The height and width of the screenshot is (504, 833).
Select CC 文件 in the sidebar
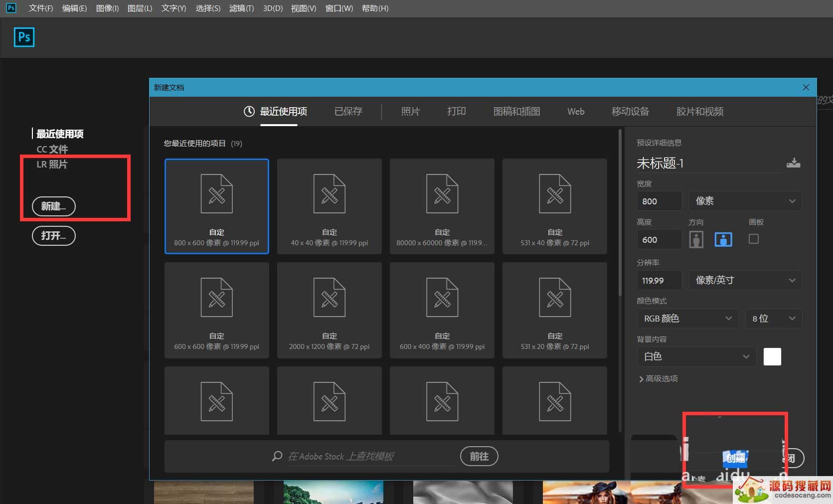tap(52, 149)
